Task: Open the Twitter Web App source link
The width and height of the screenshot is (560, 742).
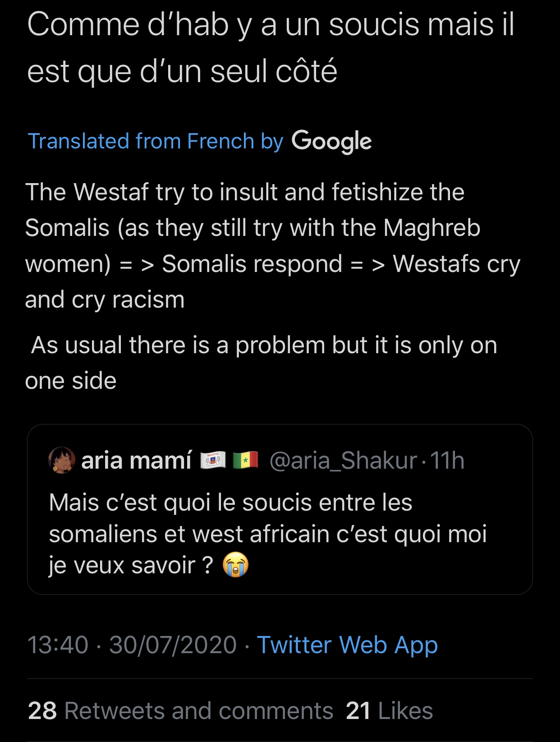Action: coord(347,645)
